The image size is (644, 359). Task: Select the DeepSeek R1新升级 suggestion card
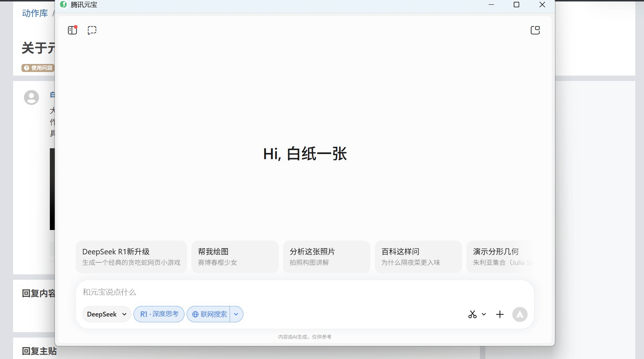pos(131,257)
